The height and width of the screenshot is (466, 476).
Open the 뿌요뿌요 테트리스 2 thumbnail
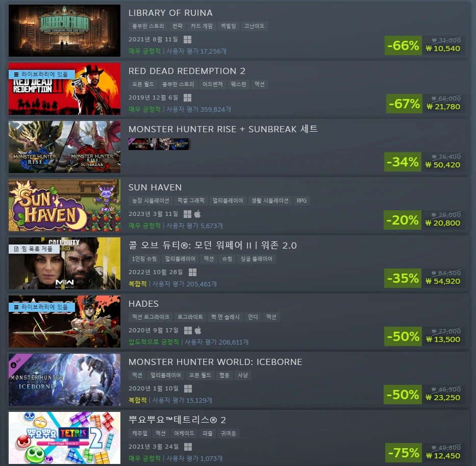click(64, 438)
